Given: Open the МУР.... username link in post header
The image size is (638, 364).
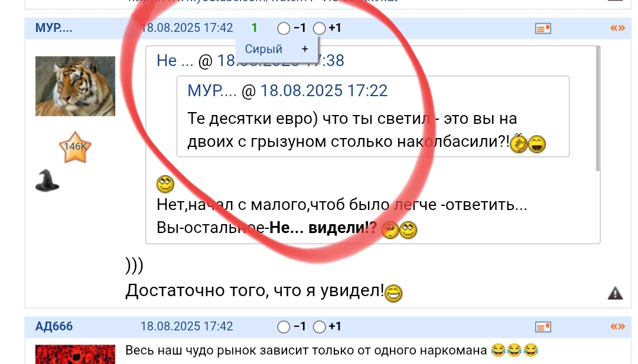Looking at the screenshot, I should (54, 28).
